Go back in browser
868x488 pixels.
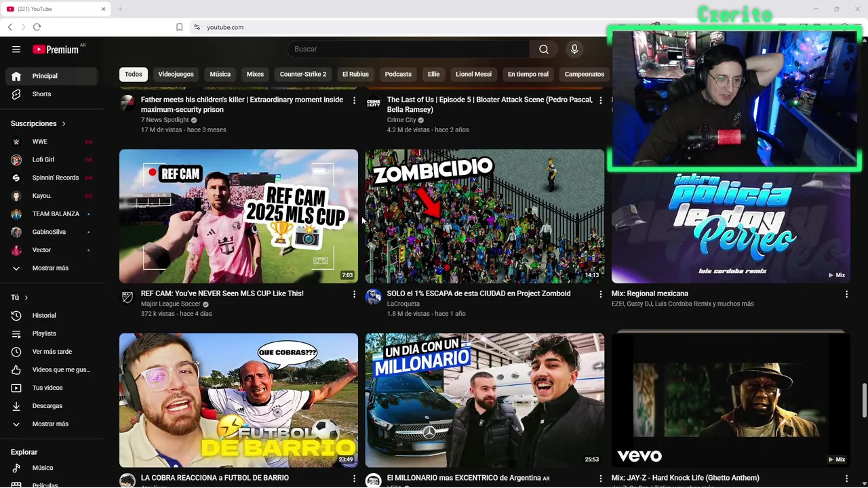click(x=10, y=27)
